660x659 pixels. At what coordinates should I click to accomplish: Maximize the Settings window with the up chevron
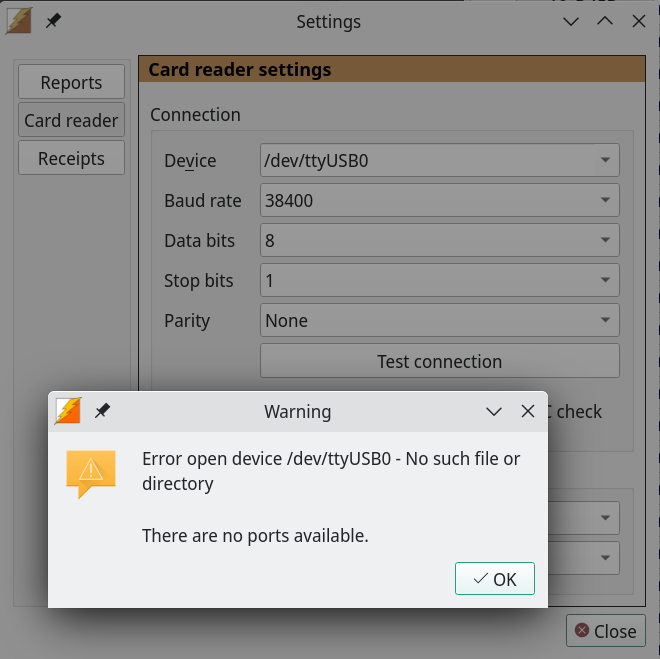click(605, 21)
